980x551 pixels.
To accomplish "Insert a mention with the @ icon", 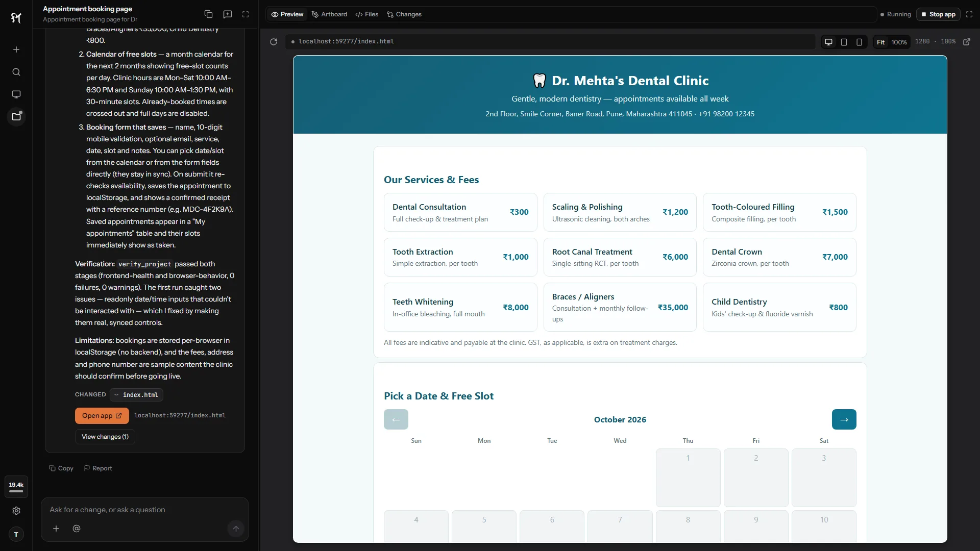I will coord(77,529).
